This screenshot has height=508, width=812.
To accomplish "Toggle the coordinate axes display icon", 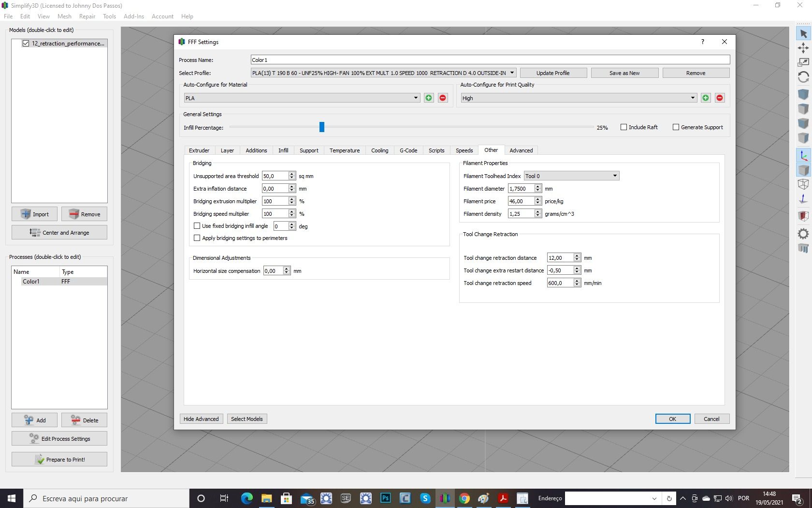I will tap(803, 155).
